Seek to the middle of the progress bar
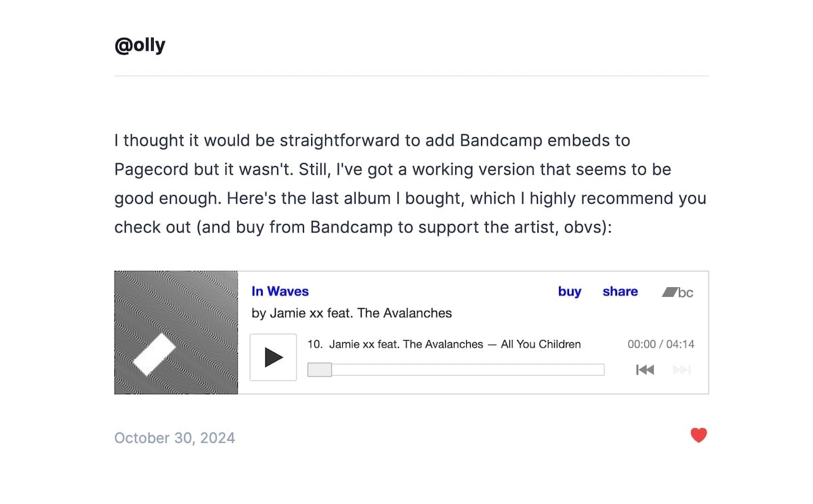The image size is (813, 504). pos(456,370)
